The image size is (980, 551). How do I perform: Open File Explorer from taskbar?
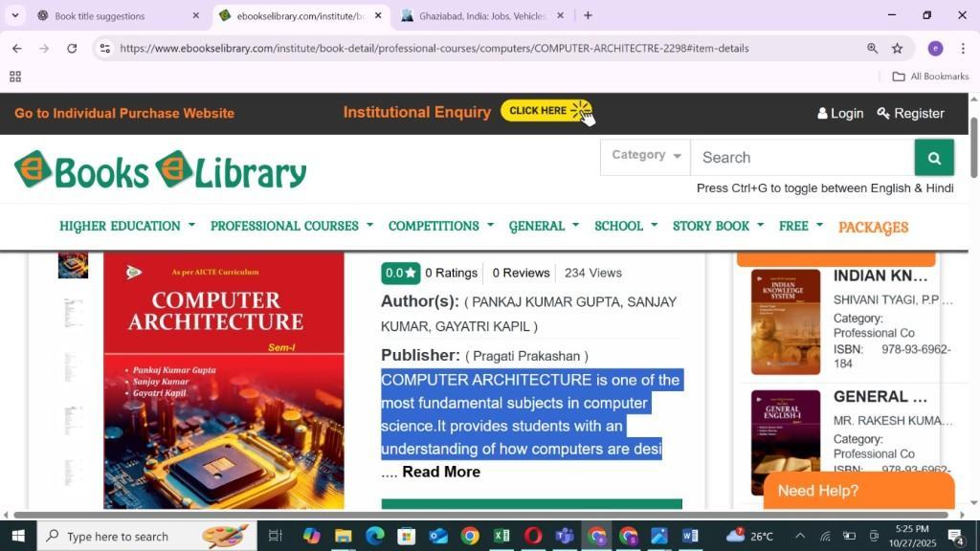pyautogui.click(x=344, y=536)
